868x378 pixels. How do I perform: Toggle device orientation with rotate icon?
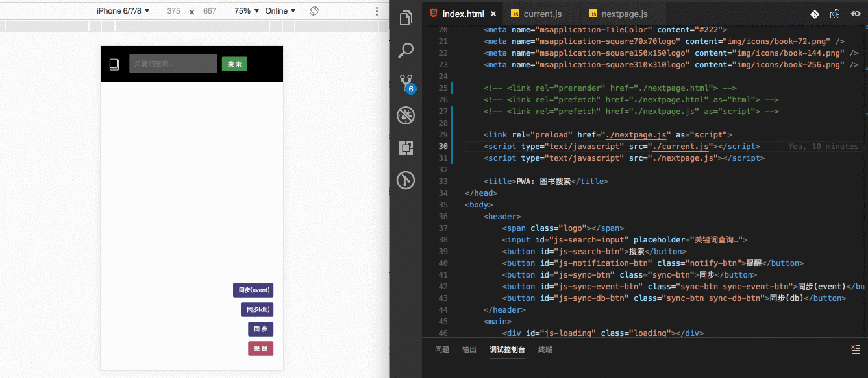click(314, 11)
